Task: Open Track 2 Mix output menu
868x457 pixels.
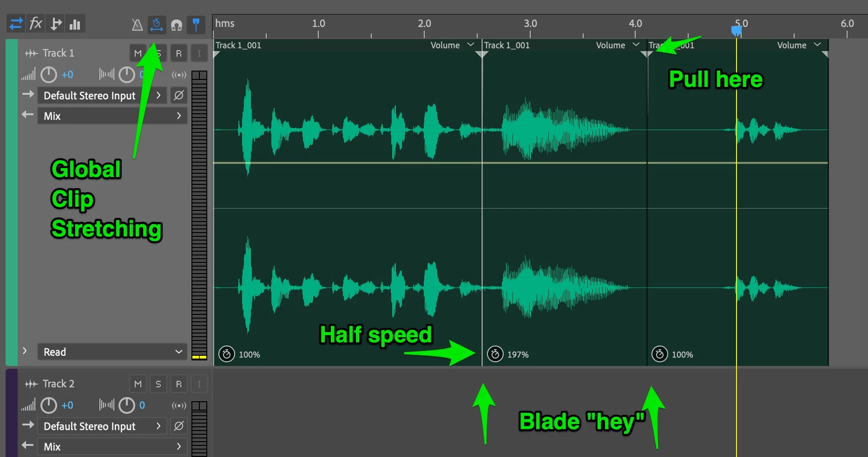Action: coord(112,447)
